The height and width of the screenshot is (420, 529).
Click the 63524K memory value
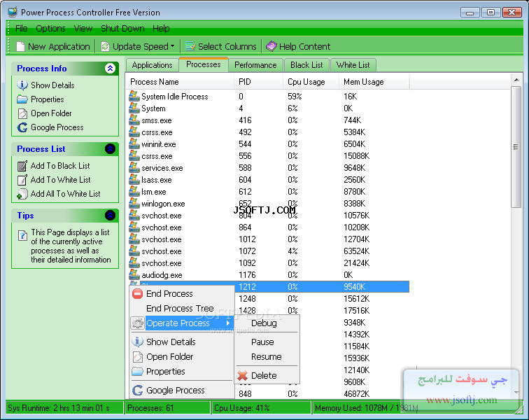pyautogui.click(x=357, y=251)
